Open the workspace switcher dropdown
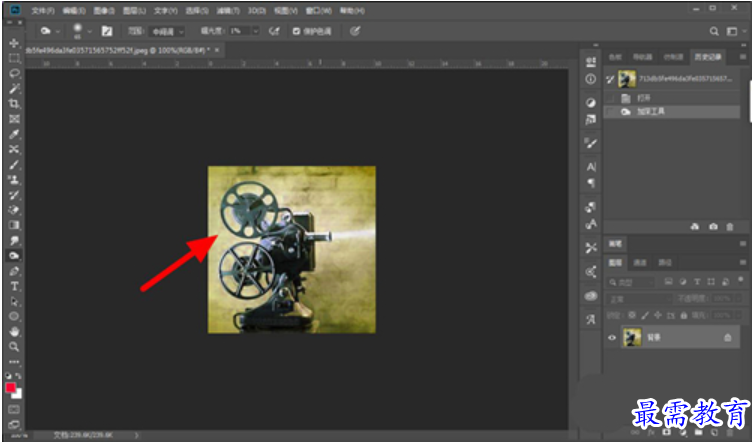This screenshot has width=756, height=445. point(736,31)
